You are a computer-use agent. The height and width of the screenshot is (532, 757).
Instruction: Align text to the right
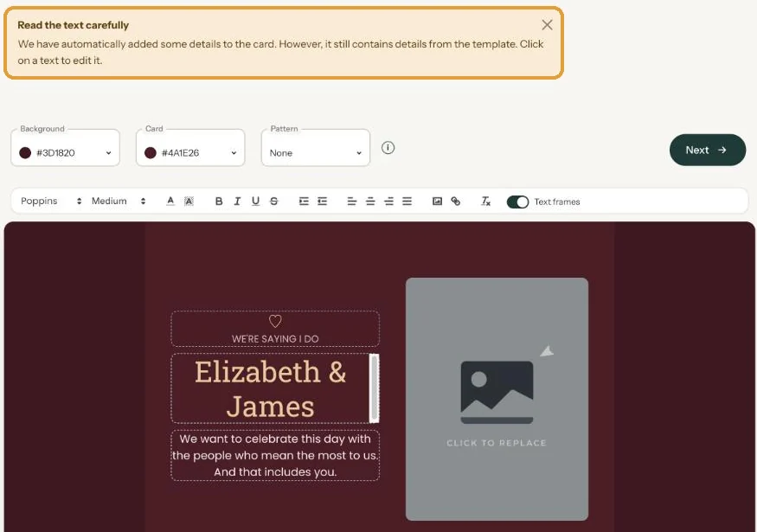pyautogui.click(x=388, y=202)
